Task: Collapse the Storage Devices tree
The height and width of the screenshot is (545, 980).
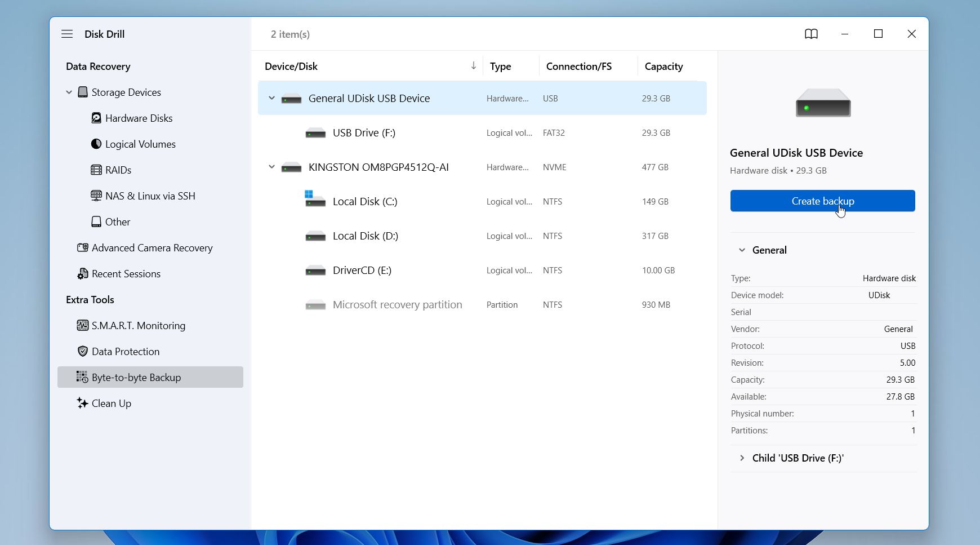Action: [x=69, y=92]
